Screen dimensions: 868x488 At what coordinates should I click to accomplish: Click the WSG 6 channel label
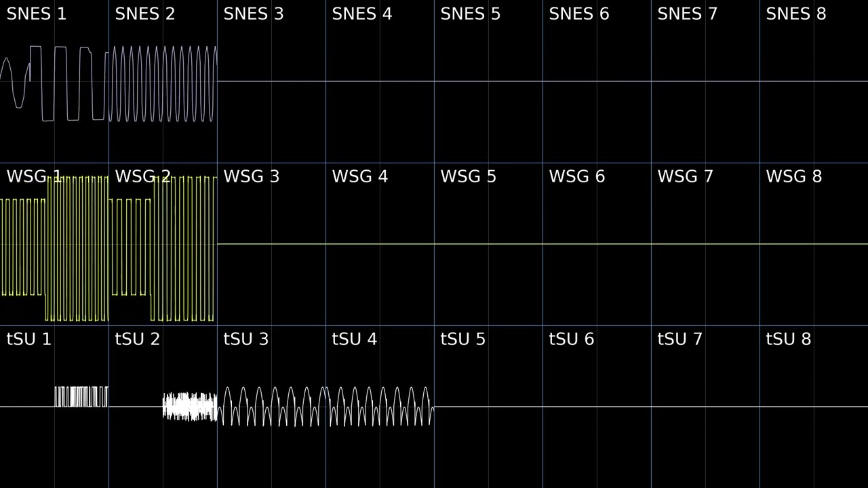click(577, 177)
